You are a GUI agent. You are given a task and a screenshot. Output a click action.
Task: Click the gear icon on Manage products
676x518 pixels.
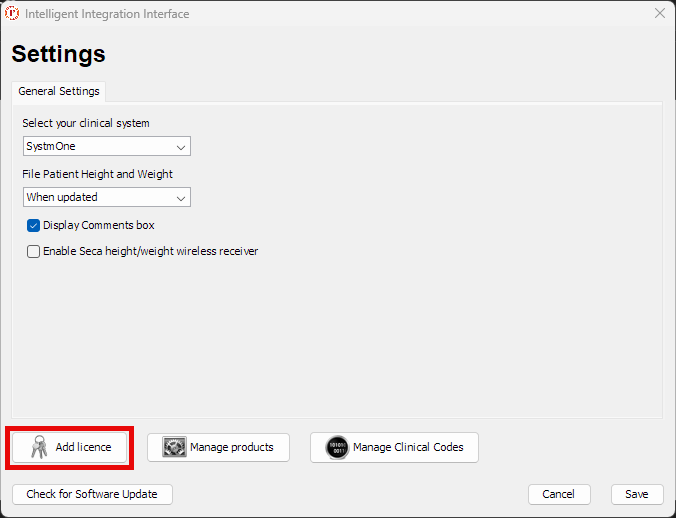pyautogui.click(x=175, y=447)
